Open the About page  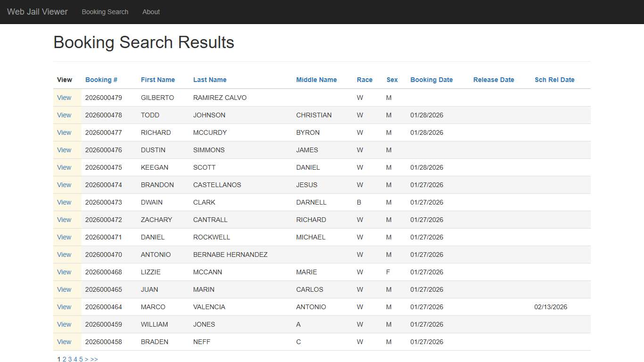pyautogui.click(x=151, y=12)
